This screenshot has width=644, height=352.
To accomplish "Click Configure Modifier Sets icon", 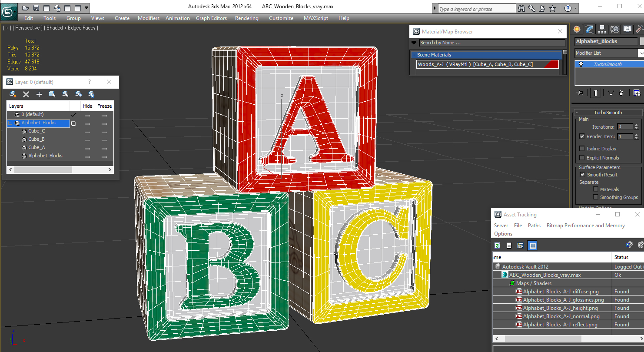I will tap(637, 93).
